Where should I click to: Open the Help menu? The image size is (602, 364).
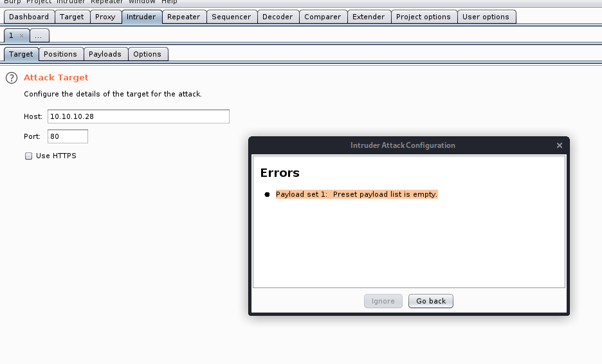(x=169, y=1)
